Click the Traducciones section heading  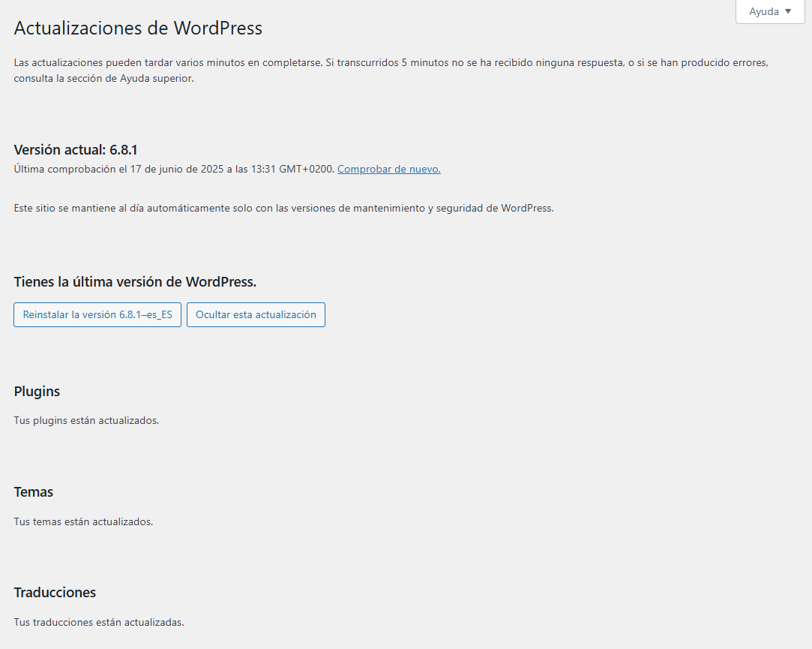point(55,593)
